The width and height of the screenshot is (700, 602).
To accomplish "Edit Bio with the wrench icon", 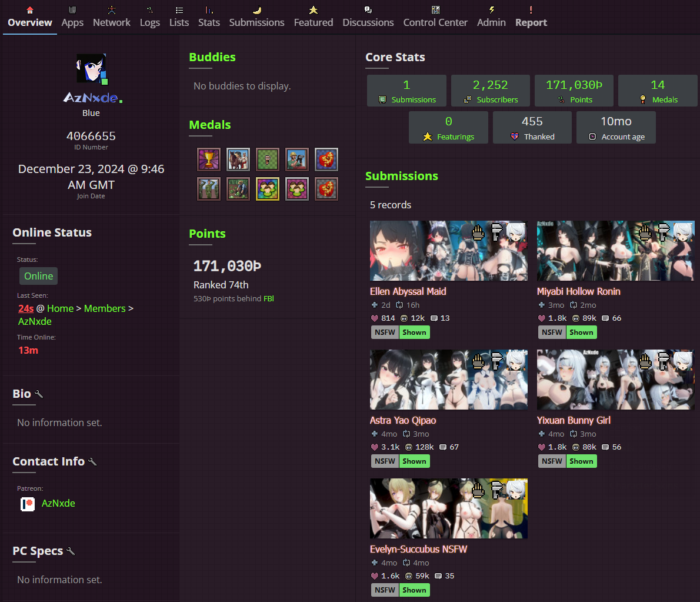I will 39,394.
